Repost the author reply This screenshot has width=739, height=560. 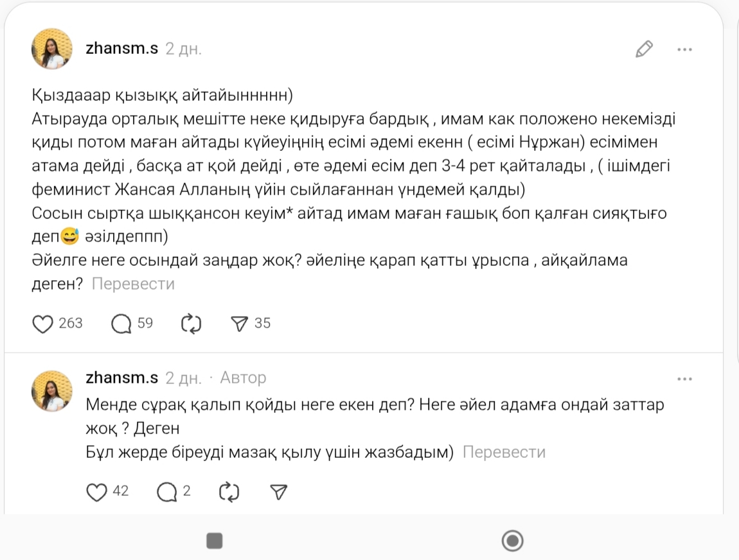point(229,492)
